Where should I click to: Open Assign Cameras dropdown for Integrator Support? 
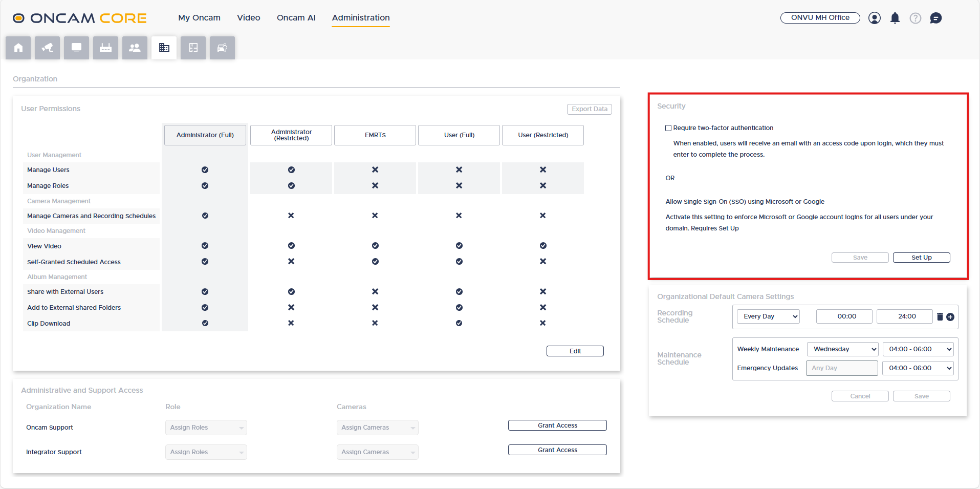[x=378, y=452]
